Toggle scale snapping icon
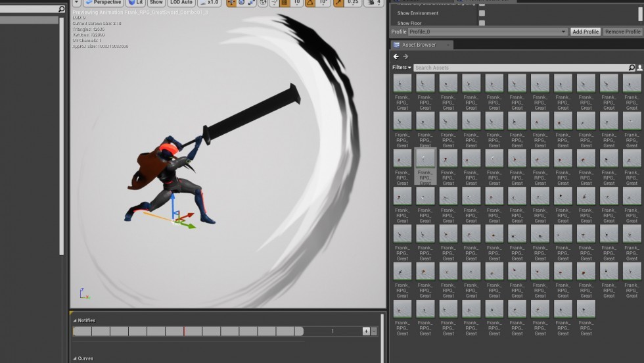 point(338,3)
